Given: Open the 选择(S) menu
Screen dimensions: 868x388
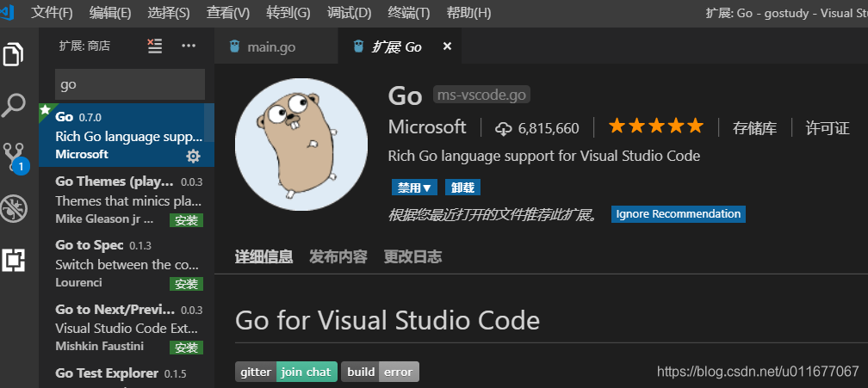Looking at the screenshot, I should pyautogui.click(x=168, y=13).
